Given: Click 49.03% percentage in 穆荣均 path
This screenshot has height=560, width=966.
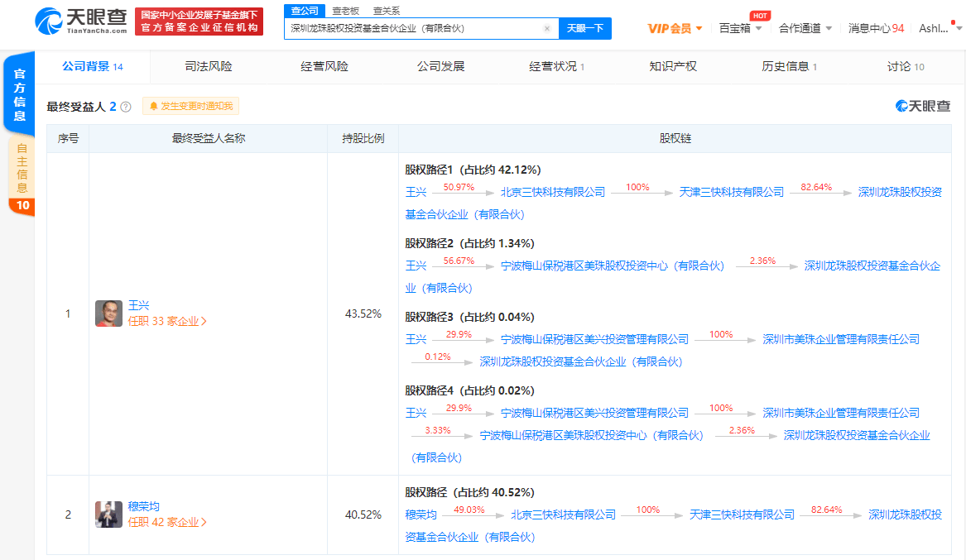Looking at the screenshot, I should tap(469, 510).
